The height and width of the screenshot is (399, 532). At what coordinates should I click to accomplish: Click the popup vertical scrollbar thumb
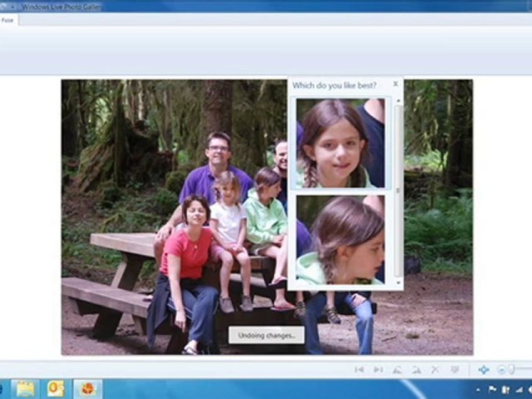398,191
